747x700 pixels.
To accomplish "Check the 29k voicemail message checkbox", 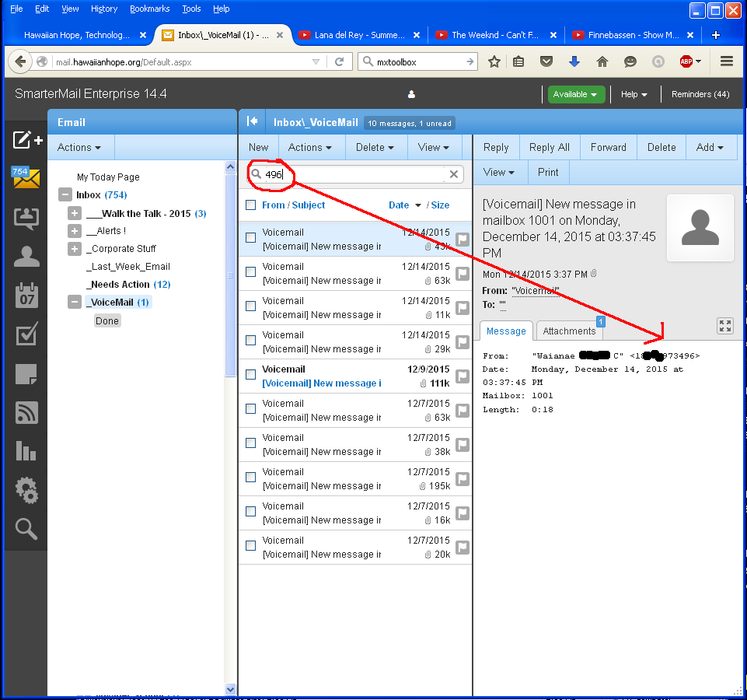I will point(250,340).
